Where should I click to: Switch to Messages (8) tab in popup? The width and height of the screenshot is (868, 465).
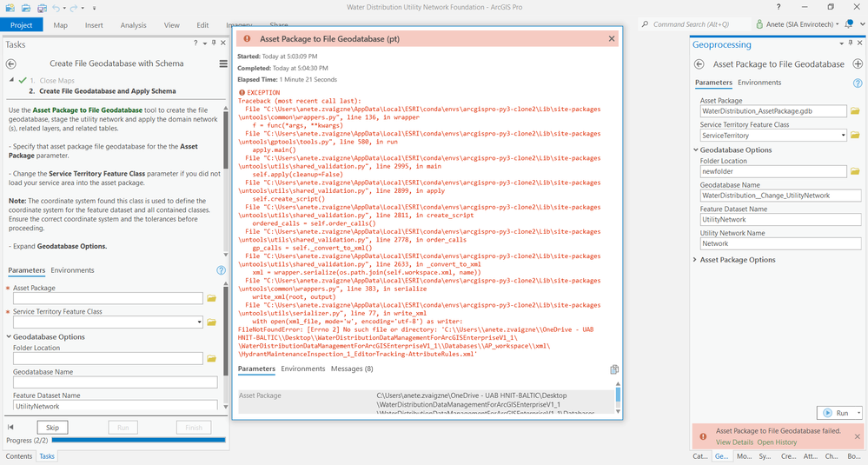[x=352, y=369]
